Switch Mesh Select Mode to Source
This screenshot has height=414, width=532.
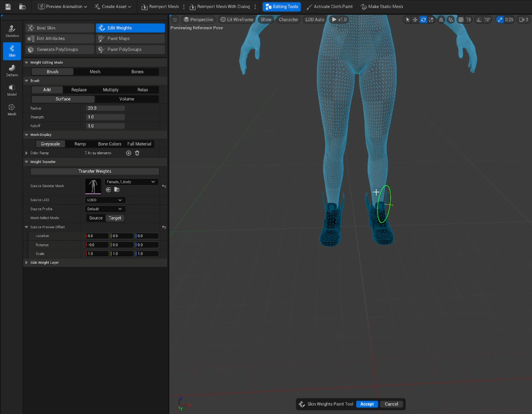click(95, 218)
